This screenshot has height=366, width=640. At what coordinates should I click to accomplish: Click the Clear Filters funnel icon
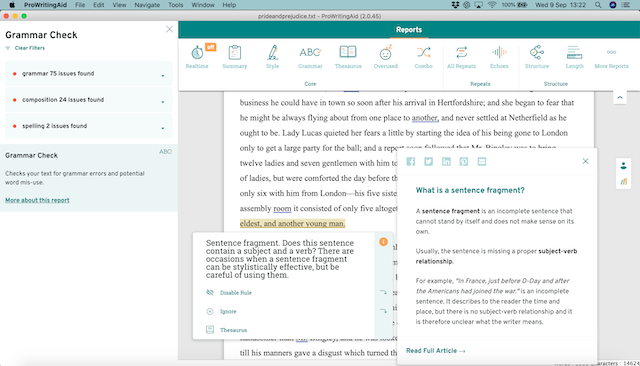8,48
